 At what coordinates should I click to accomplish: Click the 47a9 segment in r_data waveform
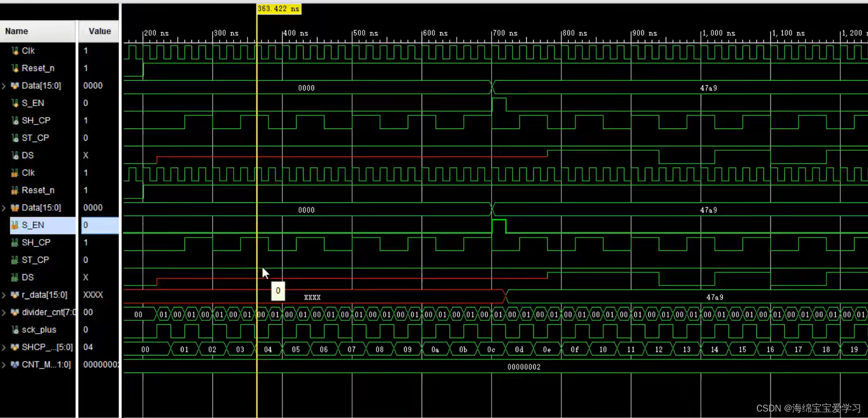tap(715, 298)
